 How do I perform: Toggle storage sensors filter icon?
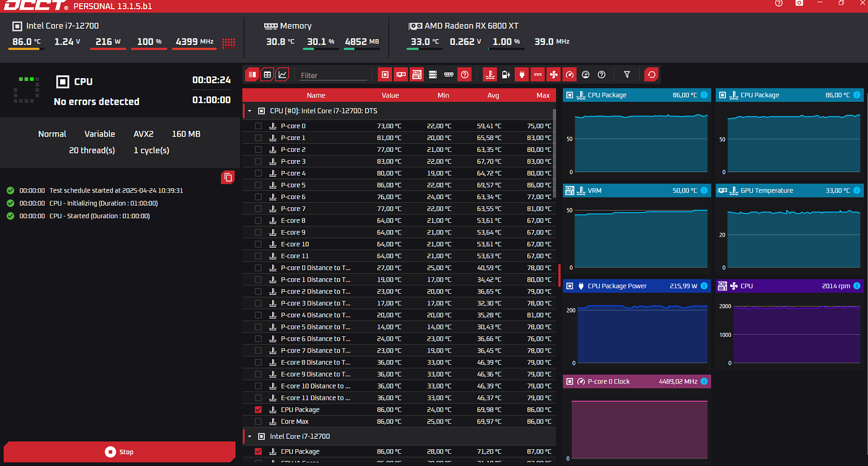pyautogui.click(x=433, y=74)
